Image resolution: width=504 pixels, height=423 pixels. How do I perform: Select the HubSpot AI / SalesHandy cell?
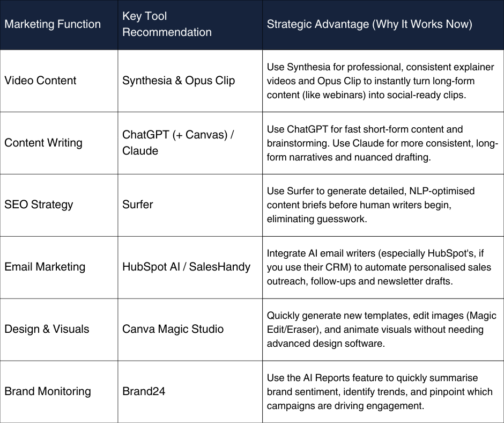coord(186,267)
